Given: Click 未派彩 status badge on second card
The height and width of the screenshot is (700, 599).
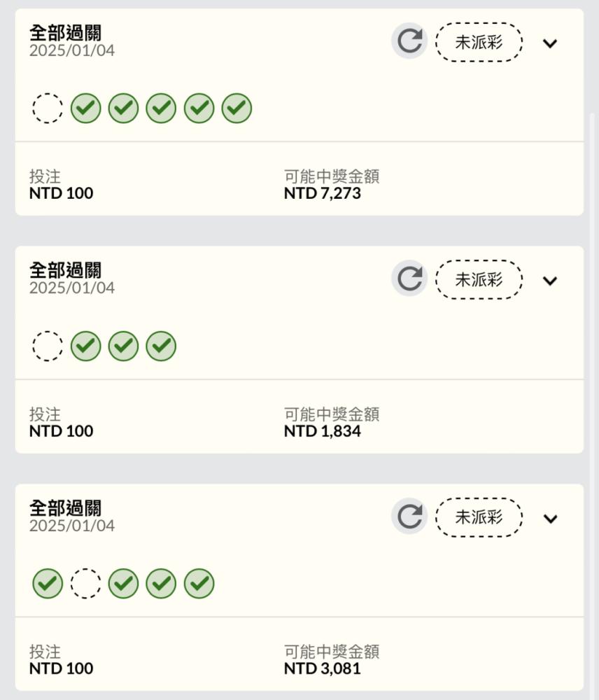Looking at the screenshot, I should pyautogui.click(x=479, y=279).
